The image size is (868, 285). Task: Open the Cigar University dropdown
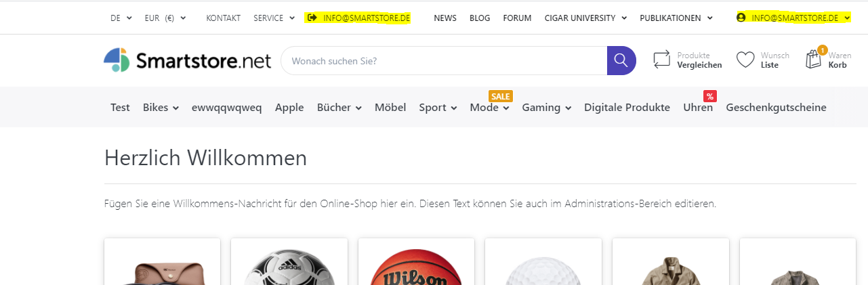pos(585,18)
